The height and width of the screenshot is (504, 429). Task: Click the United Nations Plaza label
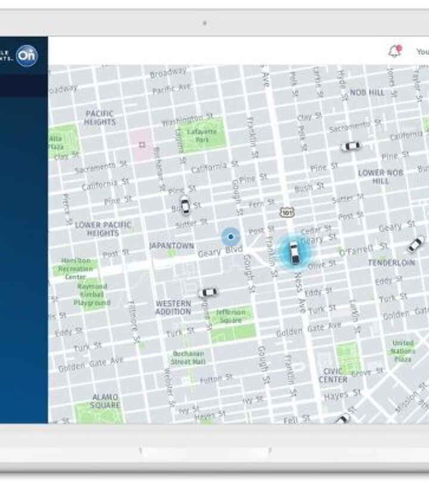coord(403,351)
